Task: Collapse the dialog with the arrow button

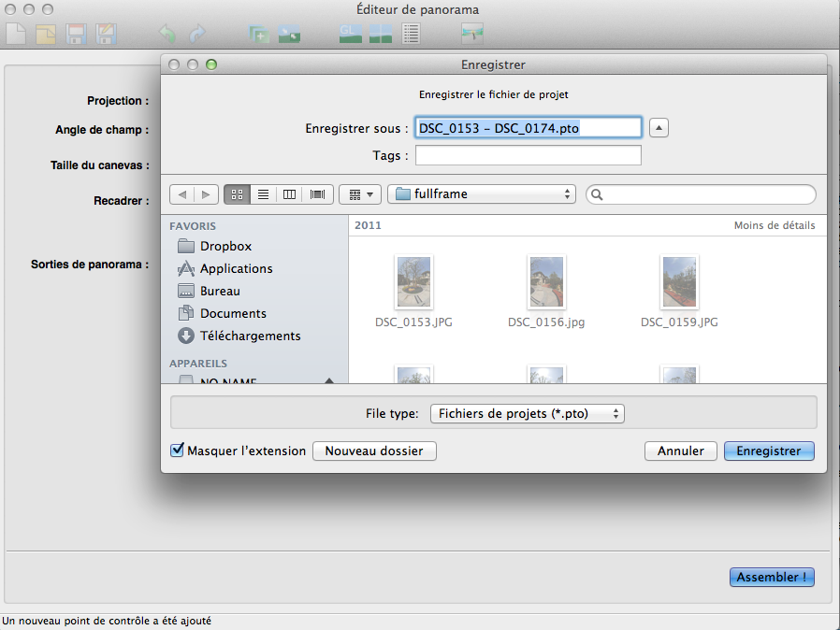Action: (x=659, y=128)
